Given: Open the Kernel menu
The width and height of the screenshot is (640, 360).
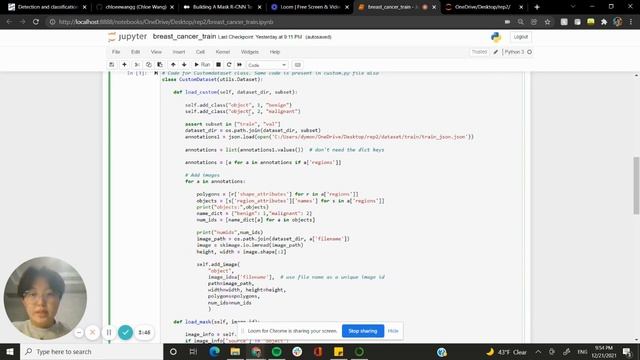Looking at the screenshot, I should click(x=222, y=52).
